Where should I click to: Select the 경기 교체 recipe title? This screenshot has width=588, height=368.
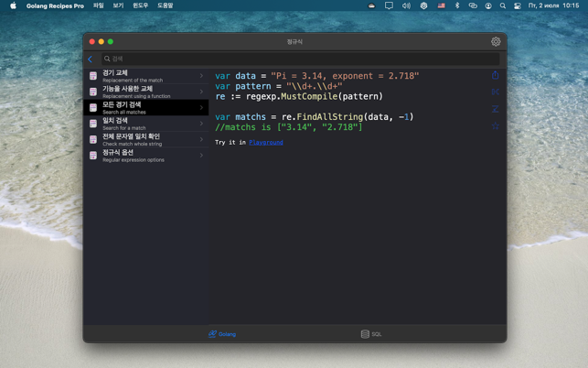coord(115,73)
